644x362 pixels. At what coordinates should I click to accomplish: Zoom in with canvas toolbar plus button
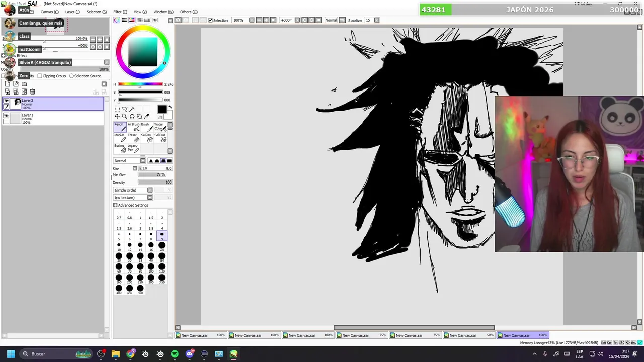click(265, 20)
